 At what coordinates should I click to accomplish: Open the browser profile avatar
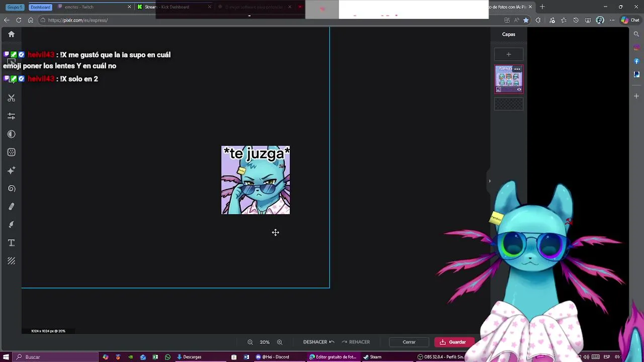[x=600, y=20]
